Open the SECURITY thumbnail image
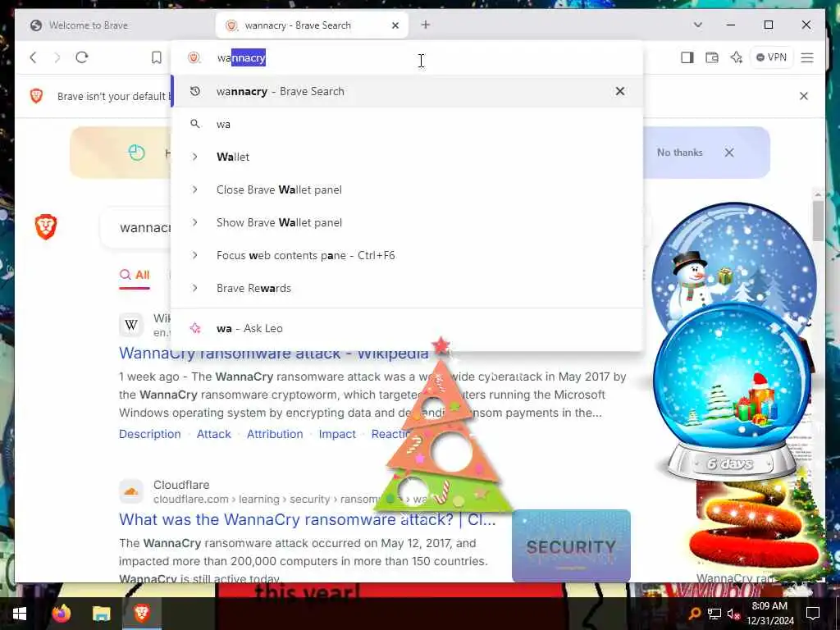Viewport: 840px width, 630px height. tap(571, 546)
